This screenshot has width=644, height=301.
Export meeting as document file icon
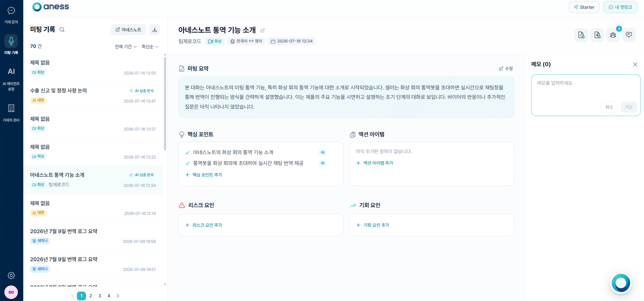pyautogui.click(x=581, y=35)
